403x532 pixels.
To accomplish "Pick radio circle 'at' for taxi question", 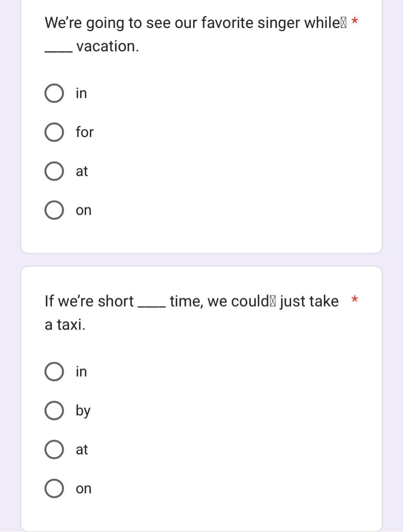I will [54, 450].
